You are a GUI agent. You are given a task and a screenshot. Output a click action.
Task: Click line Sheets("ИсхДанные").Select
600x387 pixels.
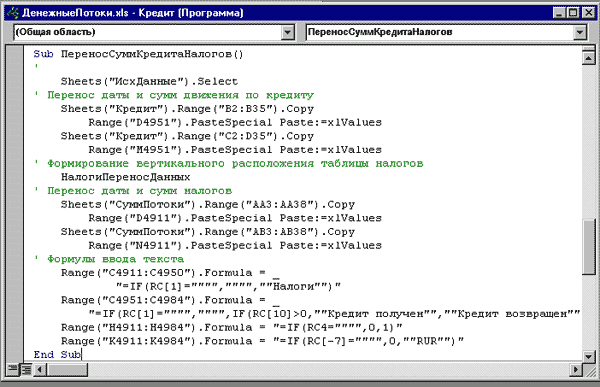[149, 82]
